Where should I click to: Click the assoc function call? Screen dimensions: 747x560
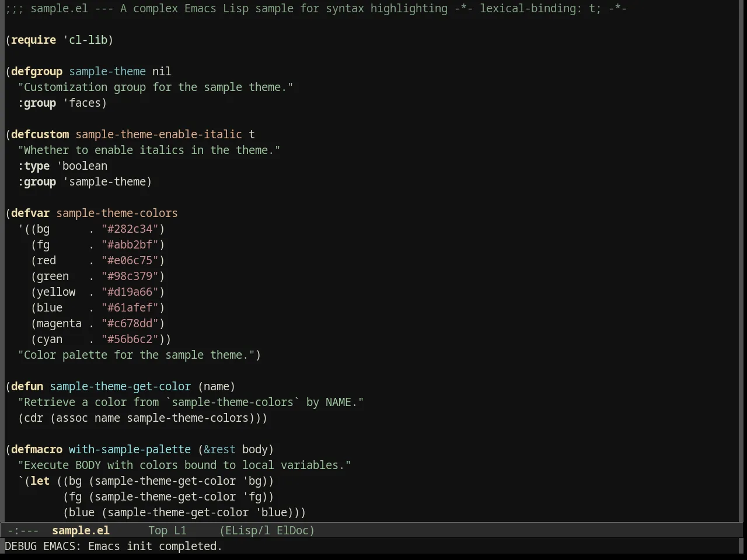tap(72, 418)
